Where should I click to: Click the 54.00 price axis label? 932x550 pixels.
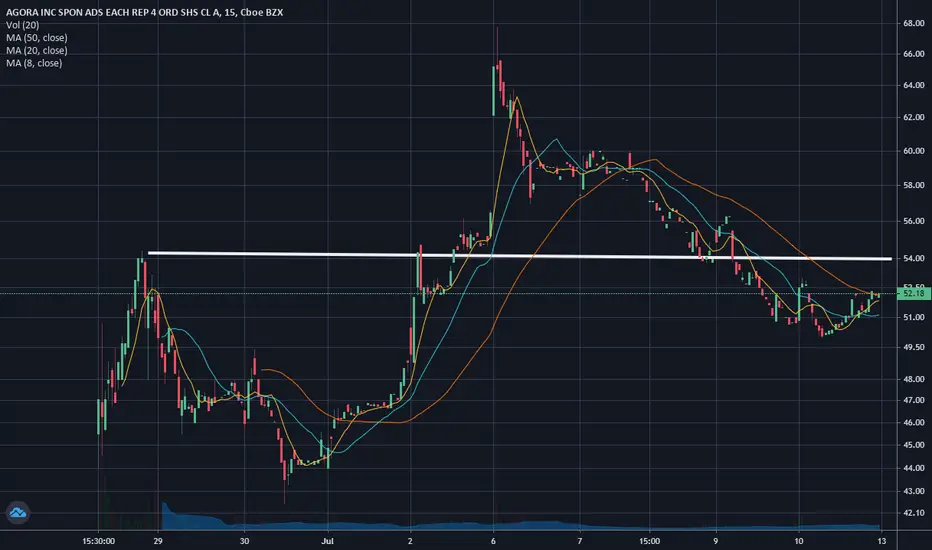(x=914, y=258)
